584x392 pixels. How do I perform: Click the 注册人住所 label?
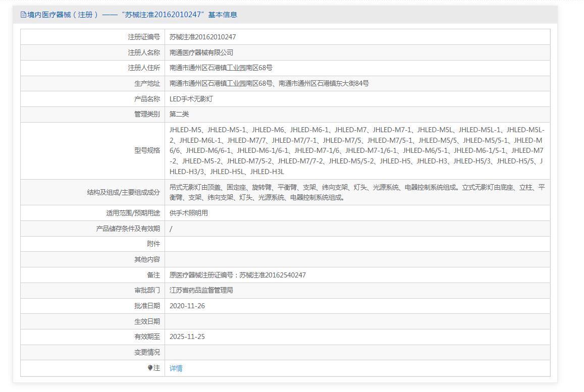[144, 68]
